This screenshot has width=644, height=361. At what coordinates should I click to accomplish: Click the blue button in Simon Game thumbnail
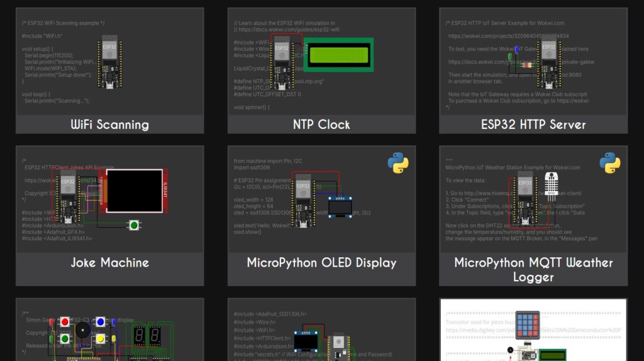click(x=100, y=321)
